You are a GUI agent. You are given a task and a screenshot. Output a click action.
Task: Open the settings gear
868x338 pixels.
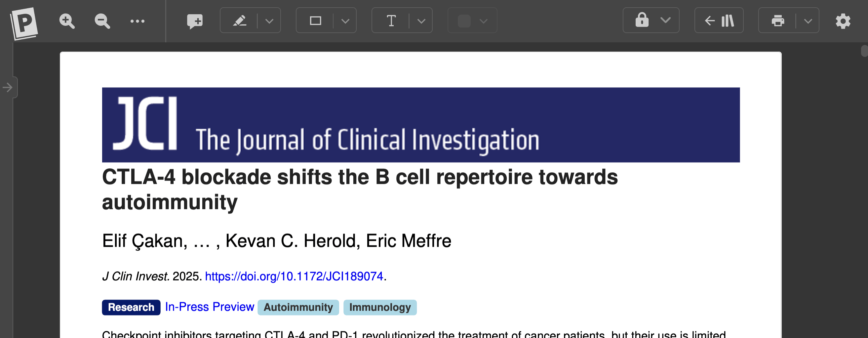coord(843,21)
